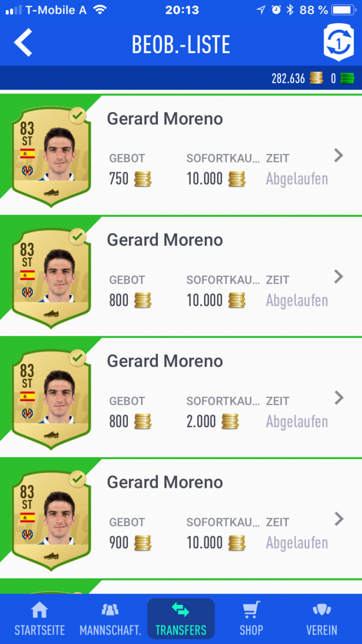362x644 pixels.
Task: Tap the back arrow in header
Action: point(23,42)
